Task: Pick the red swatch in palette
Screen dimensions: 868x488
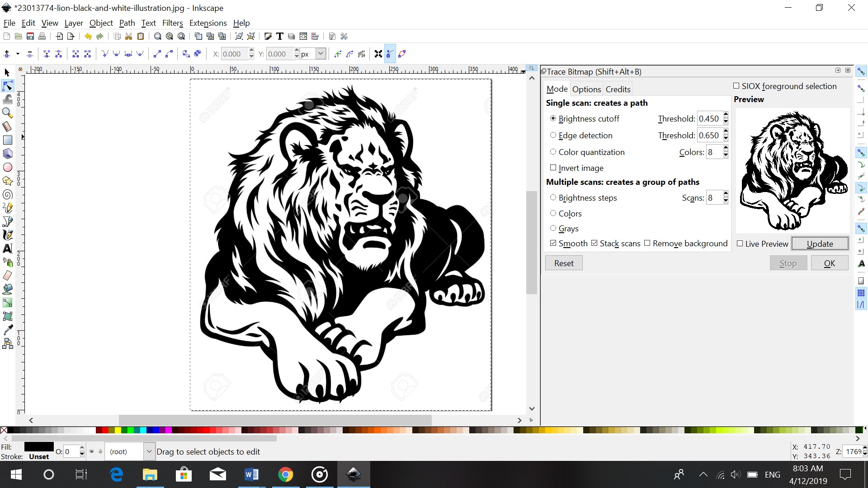Action: point(105,430)
